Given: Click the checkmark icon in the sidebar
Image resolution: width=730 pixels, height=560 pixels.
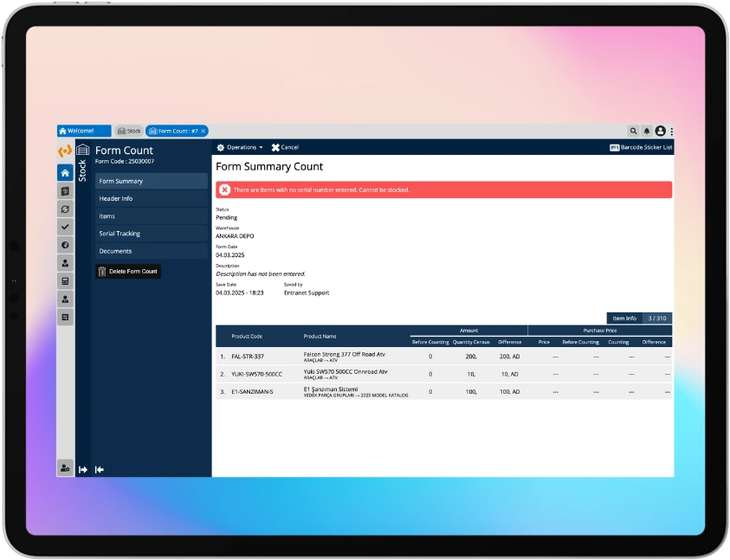Looking at the screenshot, I should tap(65, 226).
